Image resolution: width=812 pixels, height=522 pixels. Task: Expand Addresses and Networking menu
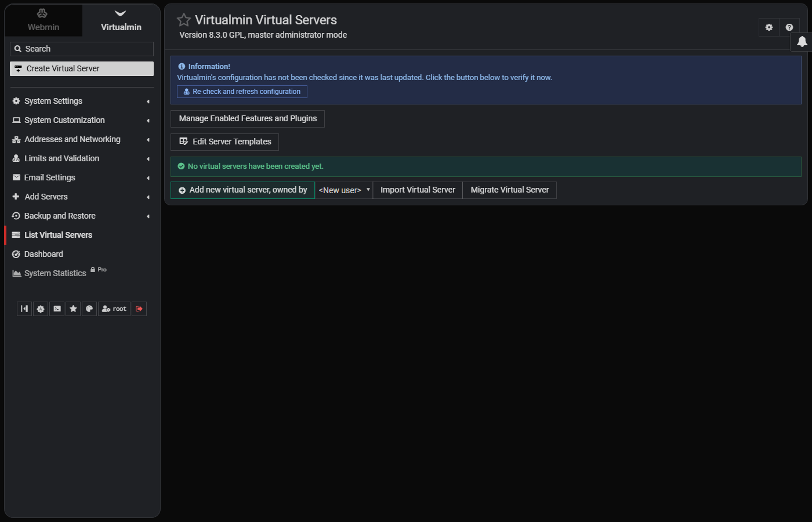pyautogui.click(x=82, y=139)
